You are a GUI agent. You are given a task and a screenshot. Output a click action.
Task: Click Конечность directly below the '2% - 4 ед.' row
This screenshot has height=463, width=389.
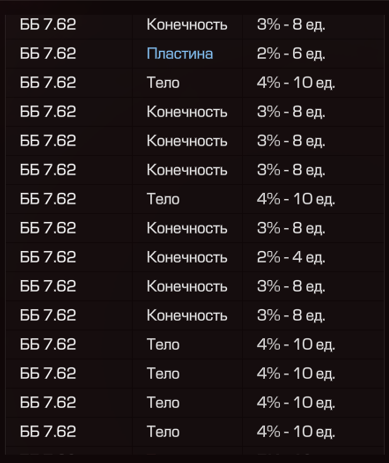187,286
